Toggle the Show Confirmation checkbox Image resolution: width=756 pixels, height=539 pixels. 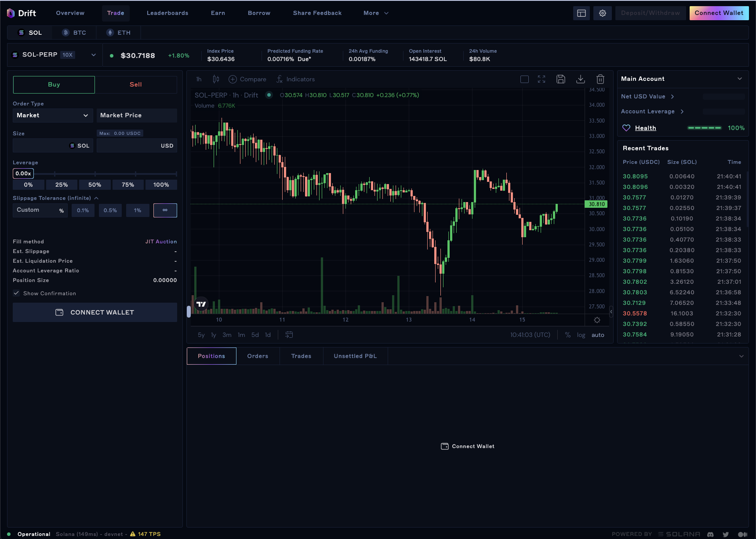(16, 293)
